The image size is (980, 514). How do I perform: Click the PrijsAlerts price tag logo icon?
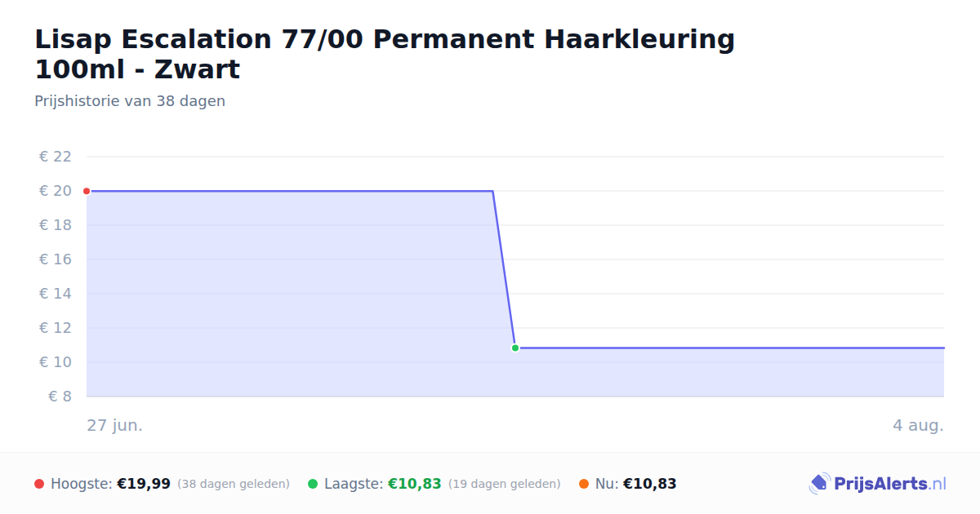819,484
